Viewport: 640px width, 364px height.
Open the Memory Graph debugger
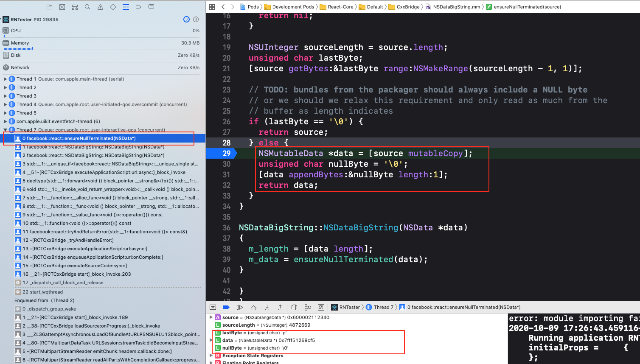[308, 307]
